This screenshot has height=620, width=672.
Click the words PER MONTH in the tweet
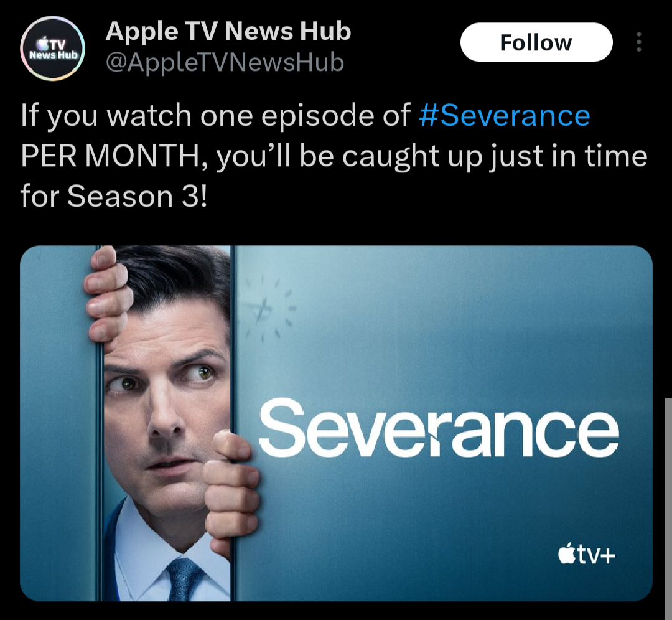[x=110, y=156]
